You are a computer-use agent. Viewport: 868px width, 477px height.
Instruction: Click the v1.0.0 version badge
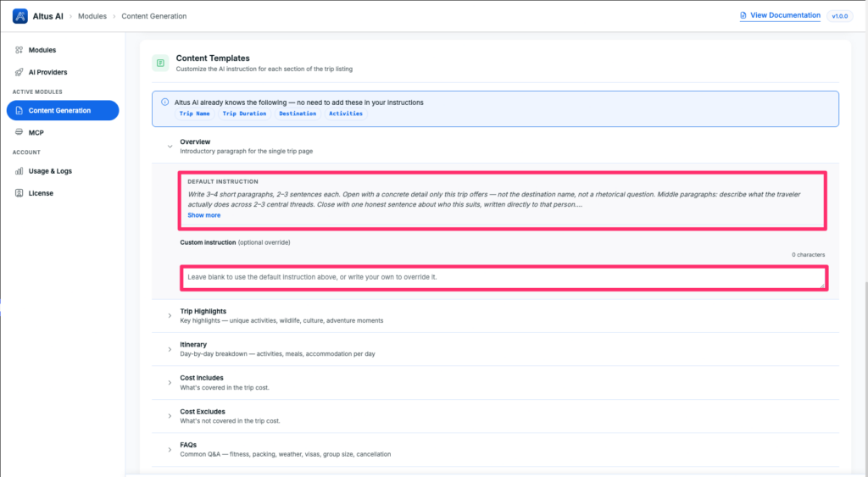click(840, 16)
